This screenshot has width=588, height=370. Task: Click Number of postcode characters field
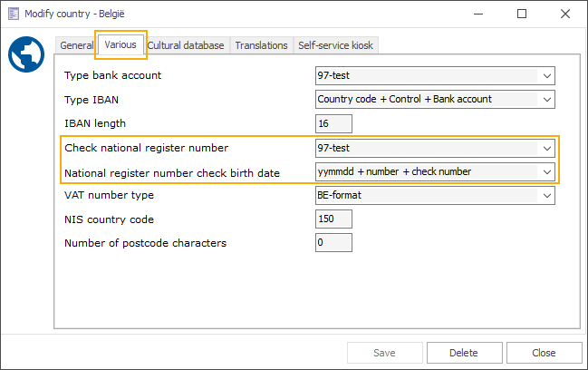click(x=333, y=243)
